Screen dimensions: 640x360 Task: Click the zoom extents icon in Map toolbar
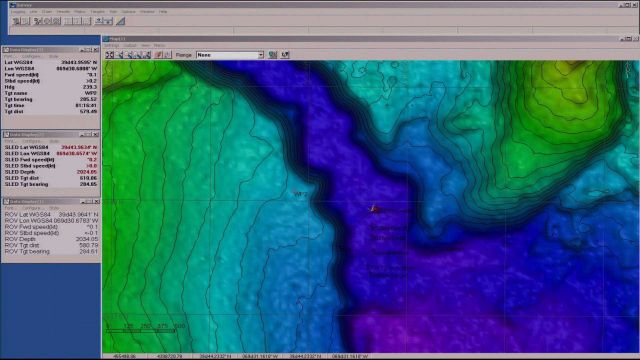tap(110, 55)
